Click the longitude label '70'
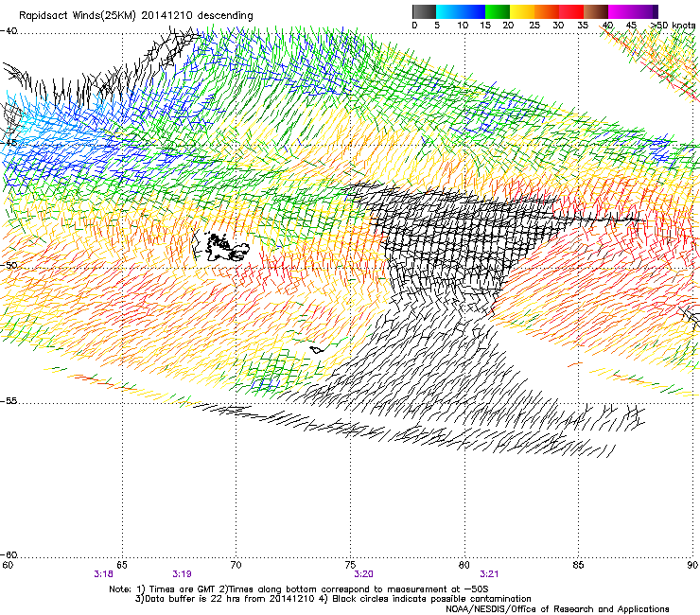This screenshot has width=700, height=615. 236,565
